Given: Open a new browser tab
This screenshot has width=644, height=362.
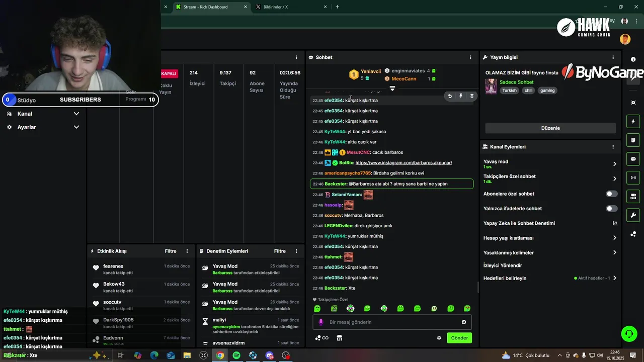Looking at the screenshot, I should click(337, 7).
